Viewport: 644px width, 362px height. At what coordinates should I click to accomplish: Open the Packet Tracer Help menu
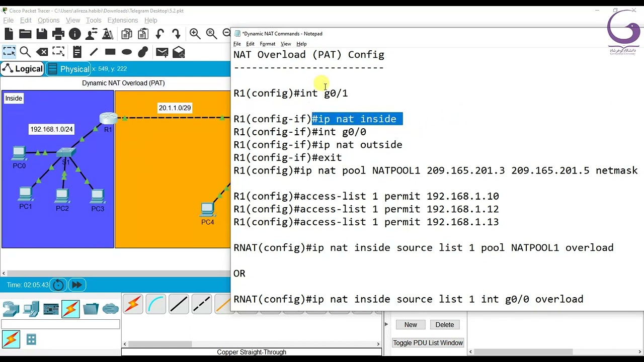151,20
